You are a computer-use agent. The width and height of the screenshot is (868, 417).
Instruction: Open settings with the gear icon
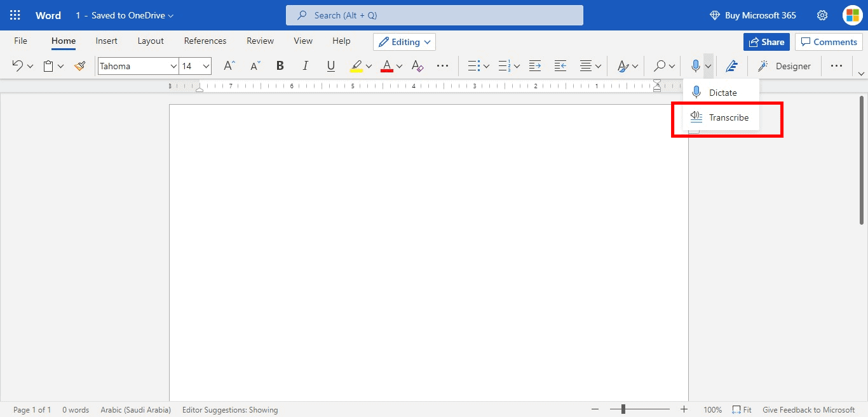click(822, 15)
